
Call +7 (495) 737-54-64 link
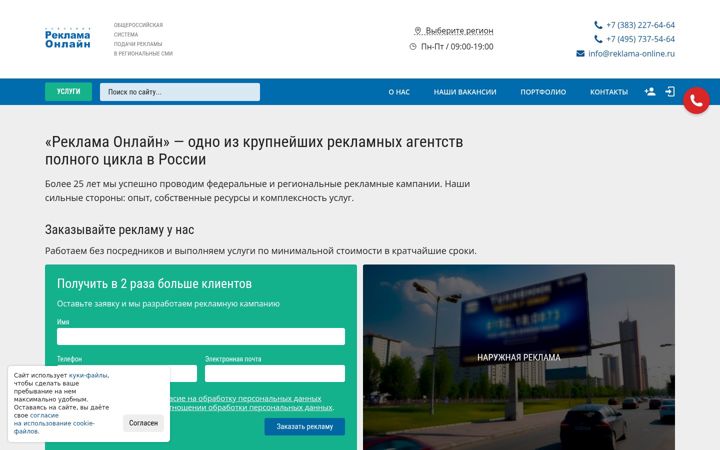click(x=640, y=39)
